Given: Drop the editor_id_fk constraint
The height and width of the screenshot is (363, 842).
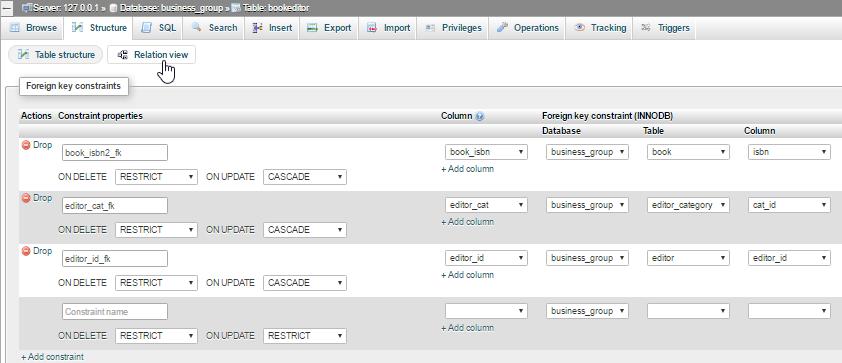Looking at the screenshot, I should click(x=37, y=251).
